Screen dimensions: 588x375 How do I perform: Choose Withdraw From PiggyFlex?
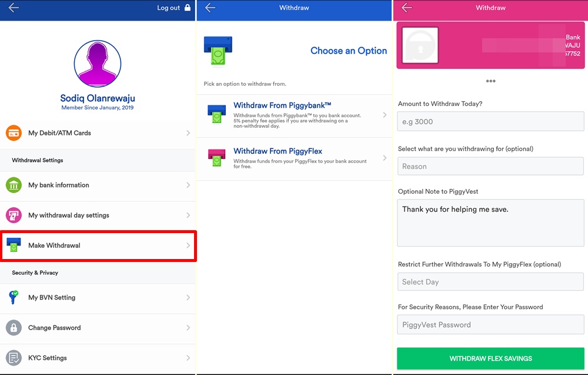pos(294,159)
